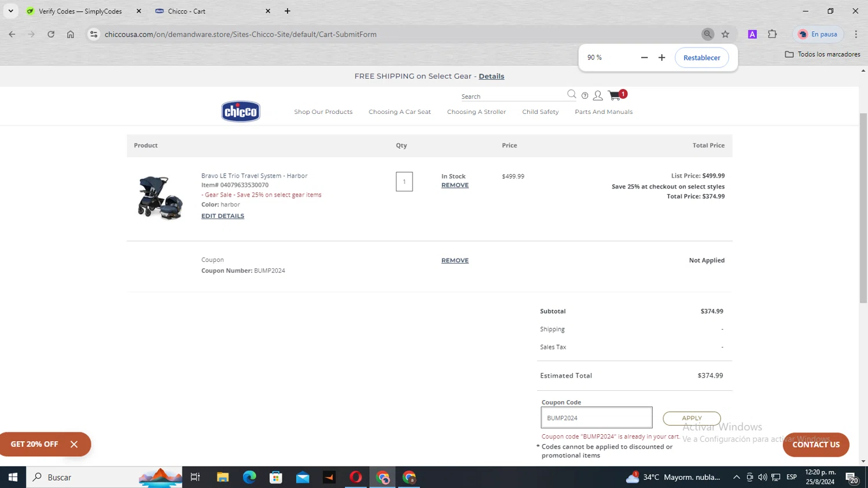The image size is (868, 488).
Task: Click the stroller product thumbnail
Action: click(x=160, y=197)
